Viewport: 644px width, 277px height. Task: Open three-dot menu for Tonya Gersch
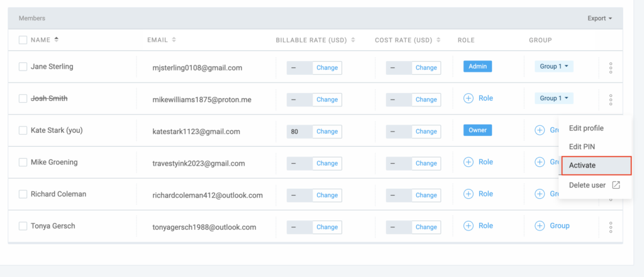611,227
